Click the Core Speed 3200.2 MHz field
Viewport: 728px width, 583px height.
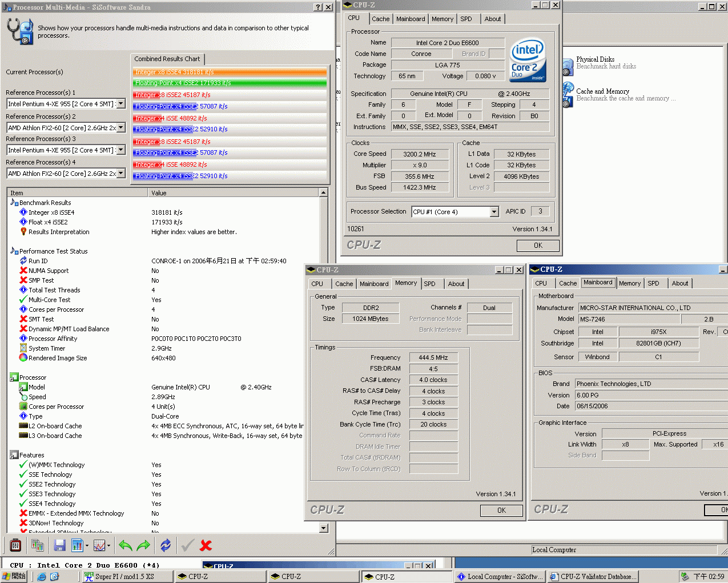click(420, 154)
